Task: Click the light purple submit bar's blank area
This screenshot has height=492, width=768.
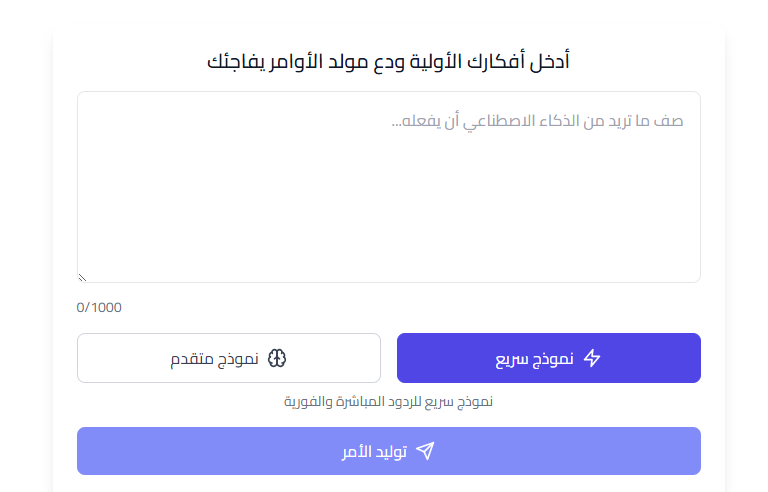Action: click(x=200, y=451)
